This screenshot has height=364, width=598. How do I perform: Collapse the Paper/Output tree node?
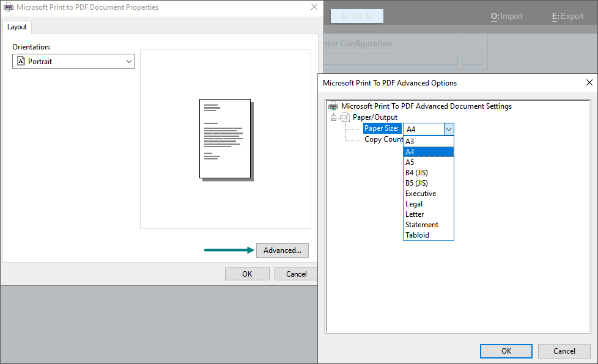(333, 117)
